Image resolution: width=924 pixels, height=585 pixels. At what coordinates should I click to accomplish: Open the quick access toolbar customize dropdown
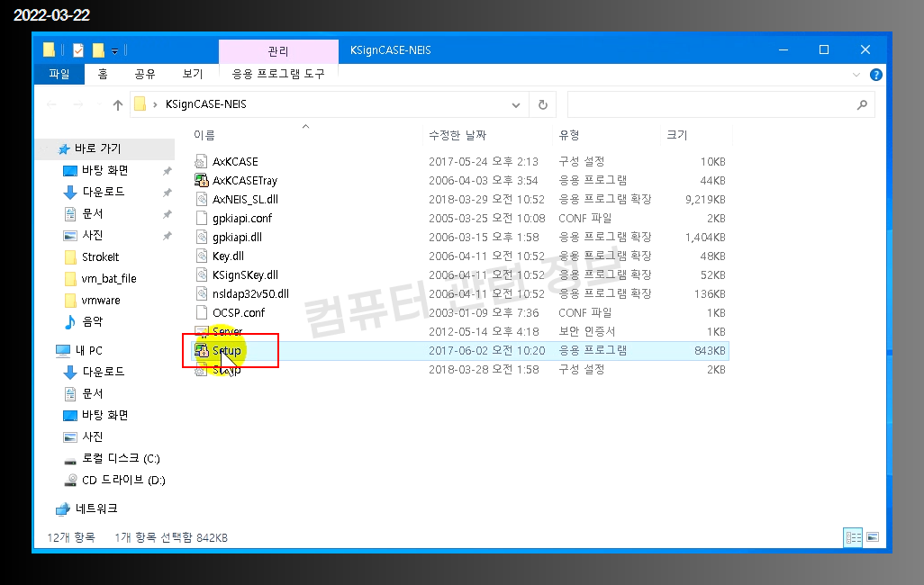[x=115, y=51]
